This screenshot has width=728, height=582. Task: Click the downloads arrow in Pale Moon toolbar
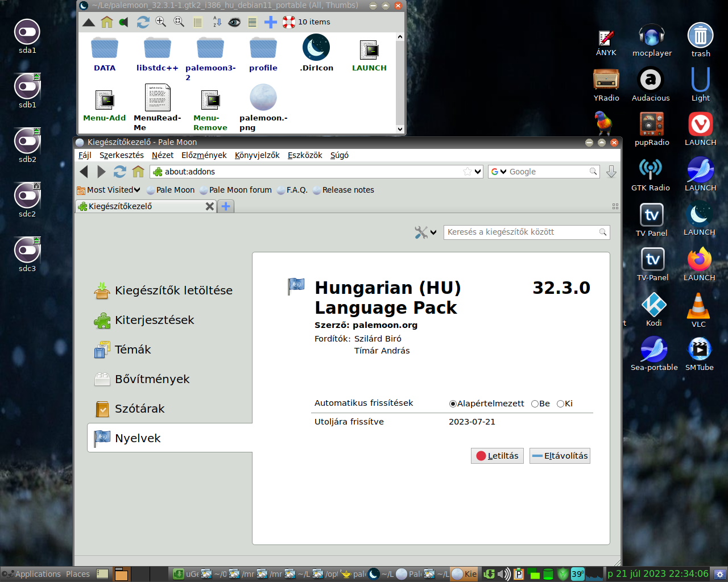tap(611, 172)
